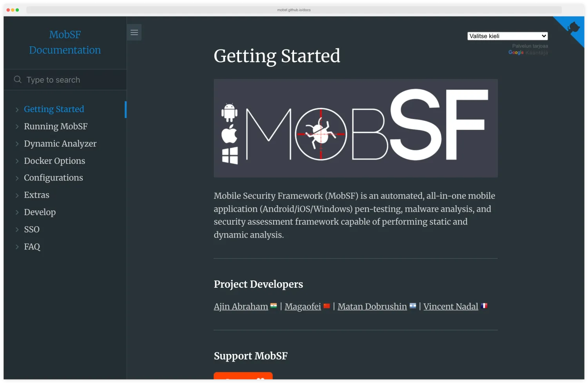Expand the Configurations chevron
This screenshot has width=588, height=383.
[x=17, y=178]
